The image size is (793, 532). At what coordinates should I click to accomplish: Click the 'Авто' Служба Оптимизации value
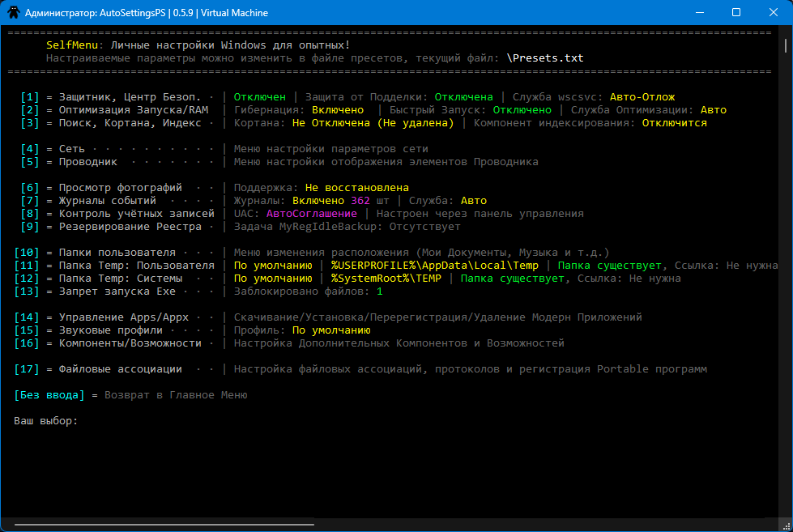(x=713, y=110)
